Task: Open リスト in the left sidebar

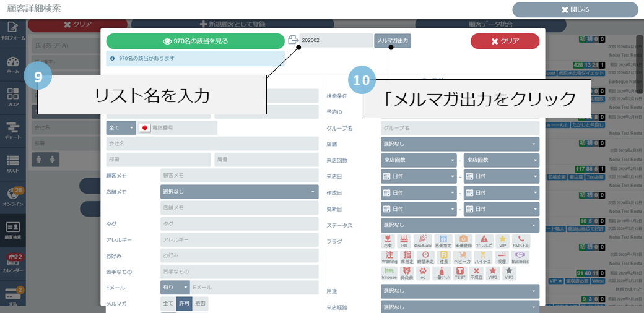Action: coord(13,164)
